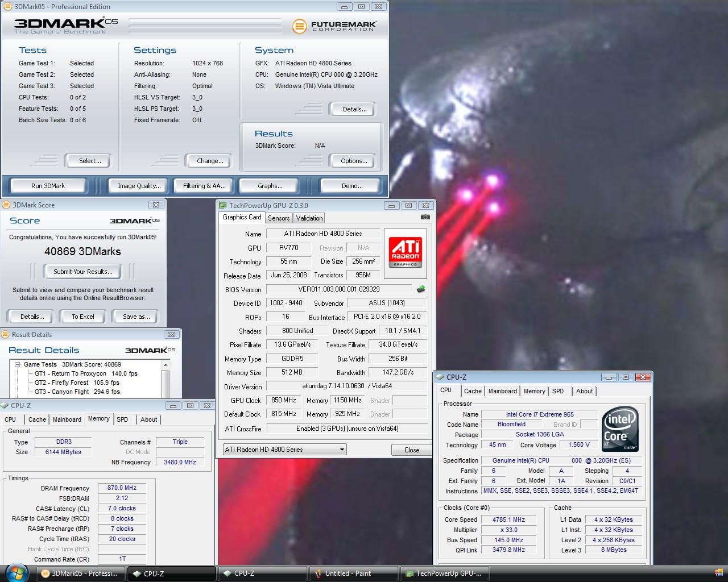Screen dimensions: 728x582
Task: Switch to Untitled - Paint taskbar button
Action: [x=353, y=573]
